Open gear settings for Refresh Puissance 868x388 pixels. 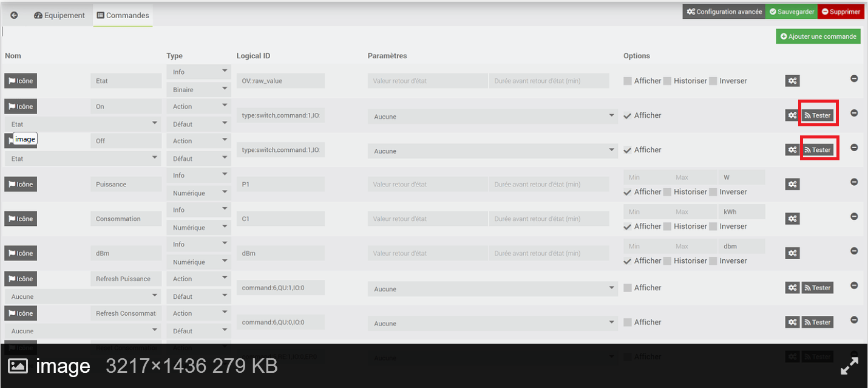pos(792,288)
